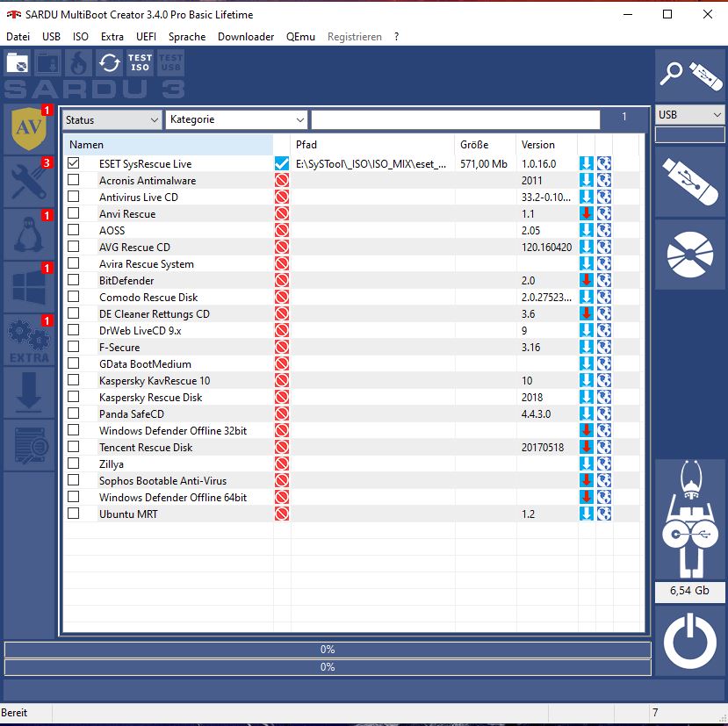Open web globe icon for Kaspersky Rescue Disk
728x726 pixels.
(604, 397)
